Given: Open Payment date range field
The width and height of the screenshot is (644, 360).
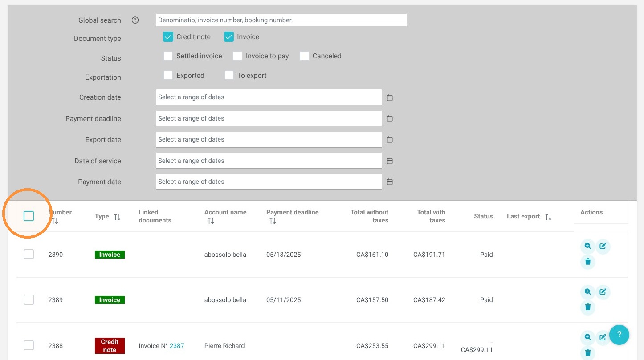Looking at the screenshot, I should point(269,182).
